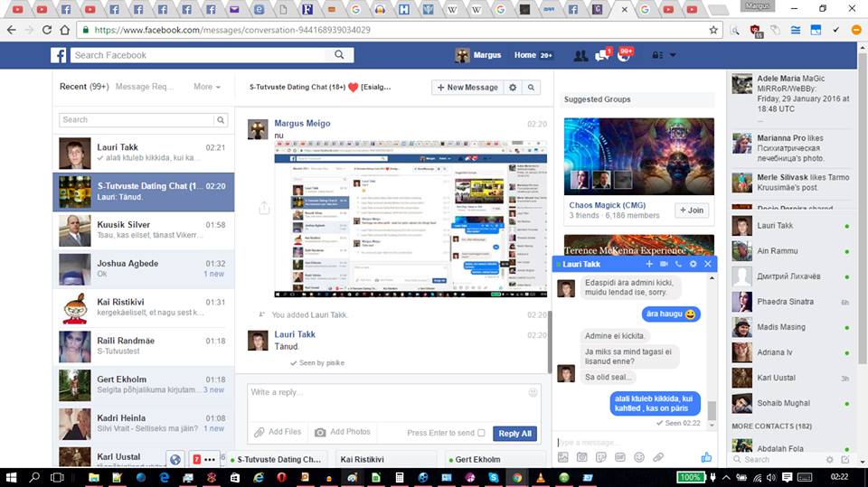
Task: Join Chaos Magick (CMG) group
Action: pos(692,211)
